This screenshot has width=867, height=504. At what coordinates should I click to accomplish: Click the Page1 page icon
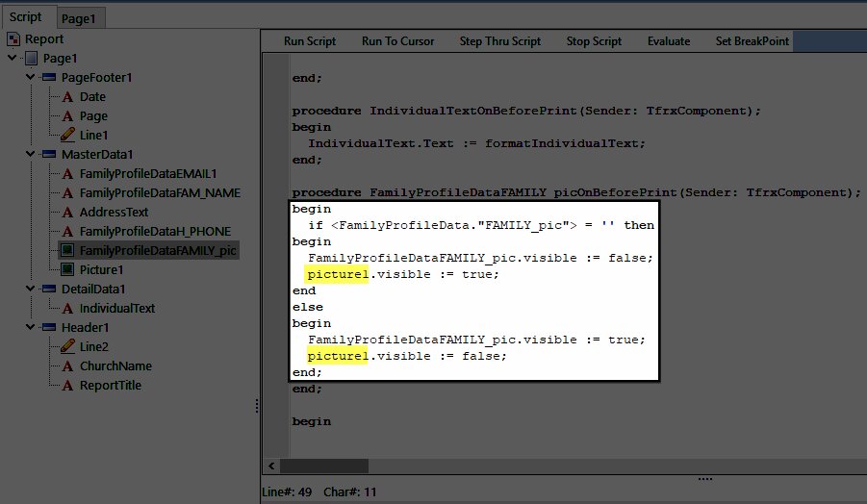point(32,58)
